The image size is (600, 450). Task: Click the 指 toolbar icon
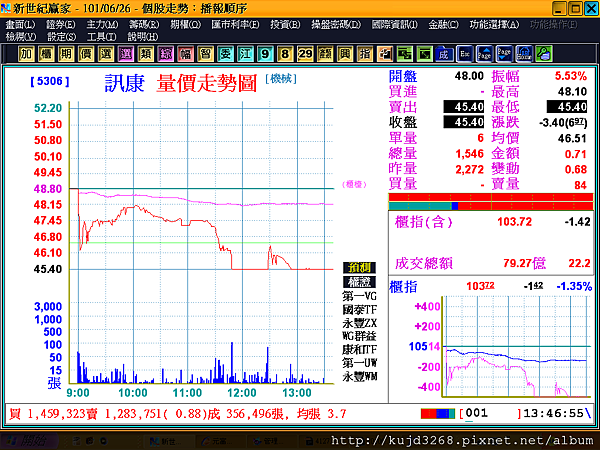point(364,54)
